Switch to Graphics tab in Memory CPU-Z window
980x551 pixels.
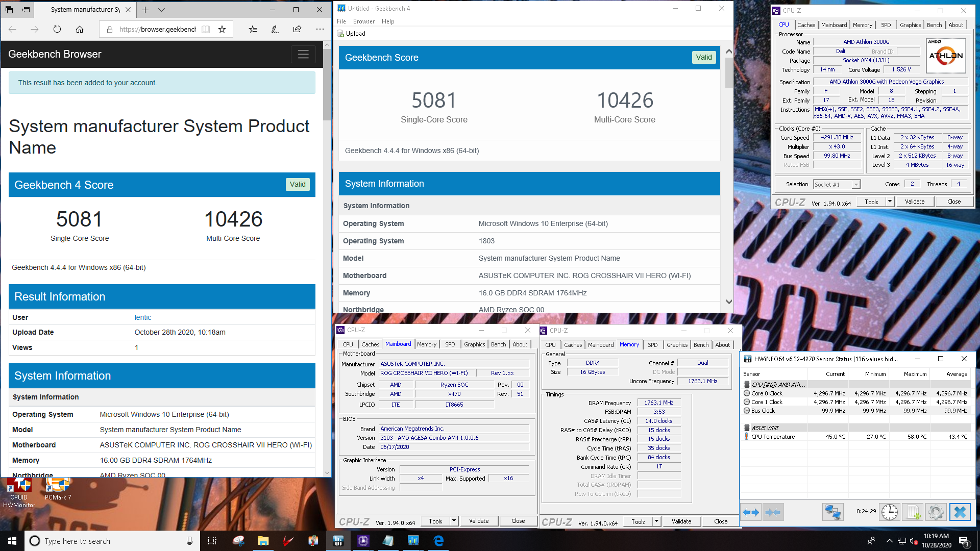tap(677, 345)
